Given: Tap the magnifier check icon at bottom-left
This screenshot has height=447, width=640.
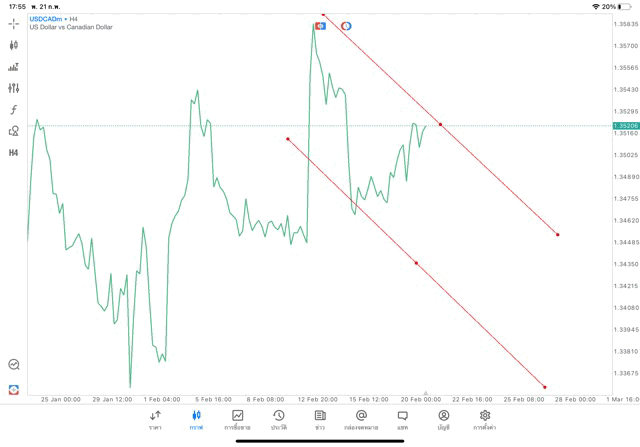Looking at the screenshot, I should [x=14, y=365].
